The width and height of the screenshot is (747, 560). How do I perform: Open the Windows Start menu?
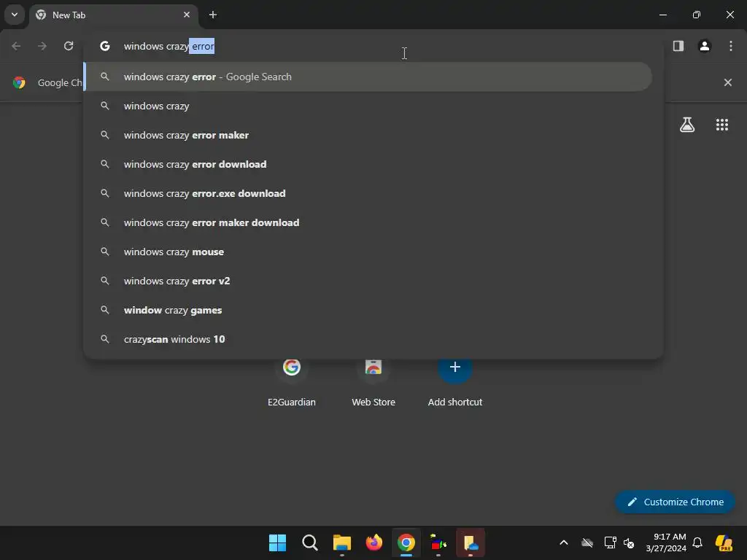coord(277,542)
